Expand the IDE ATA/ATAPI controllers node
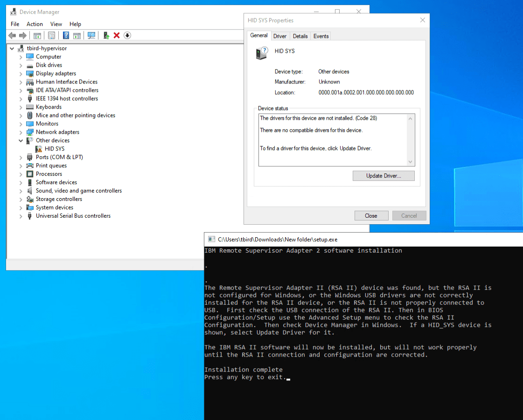 [21, 90]
